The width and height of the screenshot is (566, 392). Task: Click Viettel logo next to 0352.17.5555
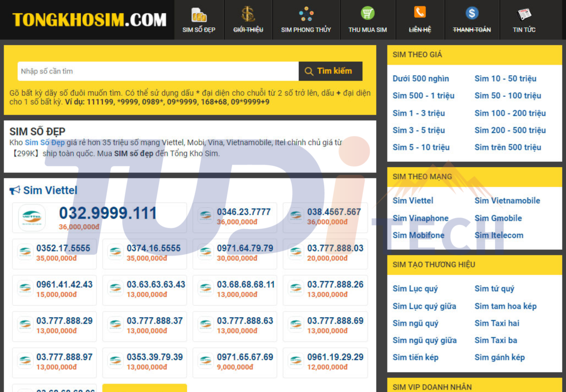[x=25, y=252]
